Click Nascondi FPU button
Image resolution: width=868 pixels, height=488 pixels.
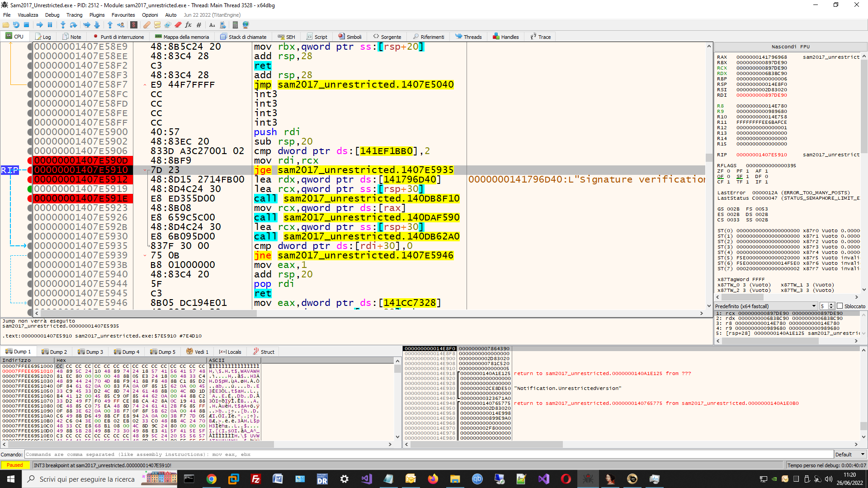790,47
